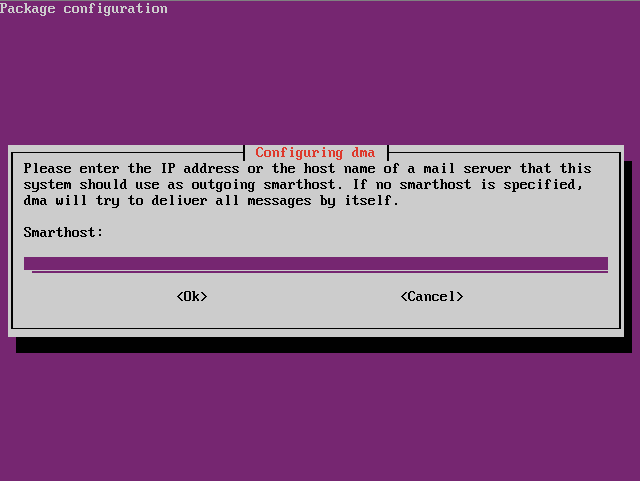Click the black drop shadow beneath the dialog
The width and height of the screenshot is (640, 481).
[324, 345]
